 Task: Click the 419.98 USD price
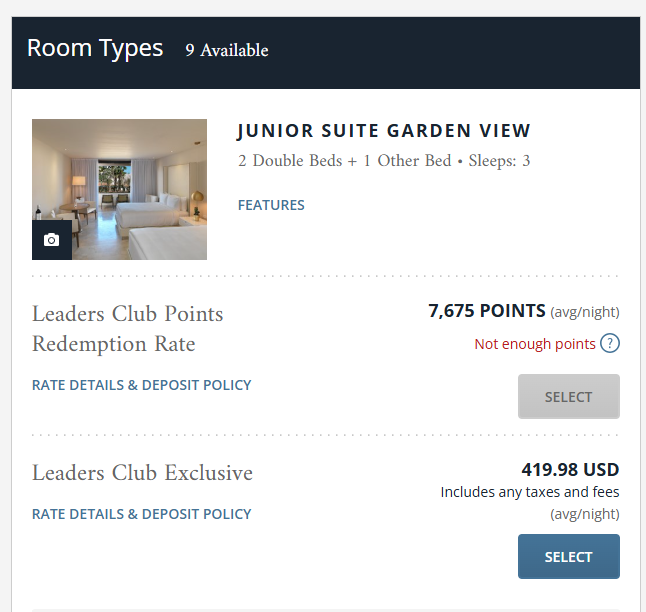(x=570, y=470)
